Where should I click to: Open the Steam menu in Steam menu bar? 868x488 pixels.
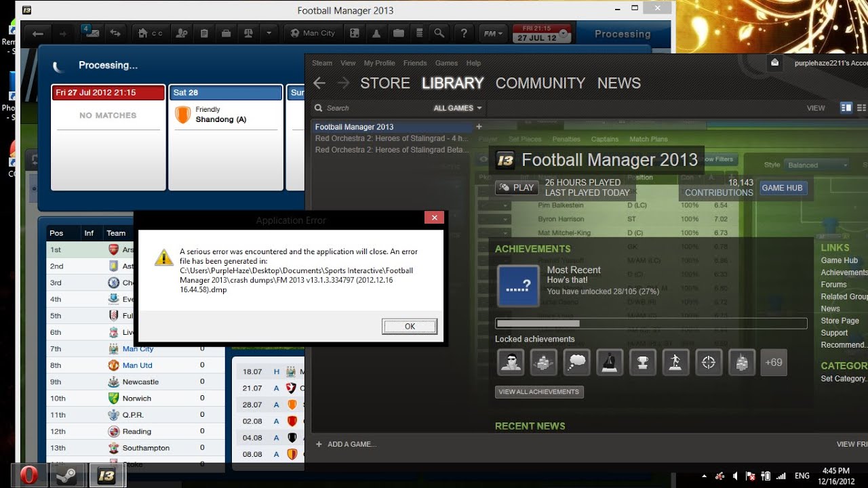(322, 63)
